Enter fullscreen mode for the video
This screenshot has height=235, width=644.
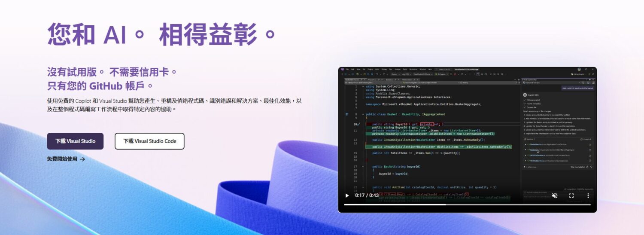coord(571,195)
